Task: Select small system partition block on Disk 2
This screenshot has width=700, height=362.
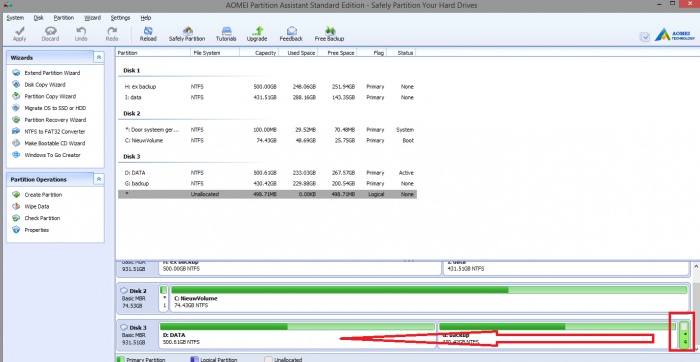Action: [164, 298]
